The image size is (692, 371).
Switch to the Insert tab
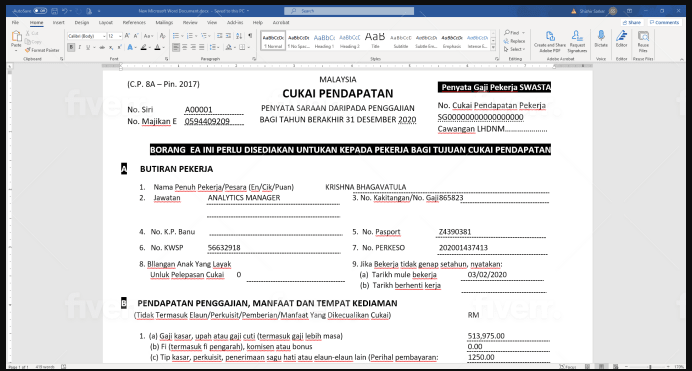[59, 22]
